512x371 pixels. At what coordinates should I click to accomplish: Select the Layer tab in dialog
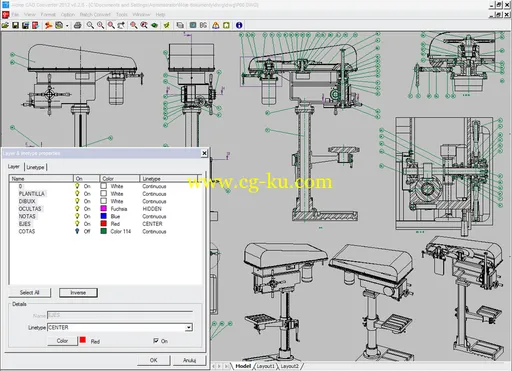[14, 166]
